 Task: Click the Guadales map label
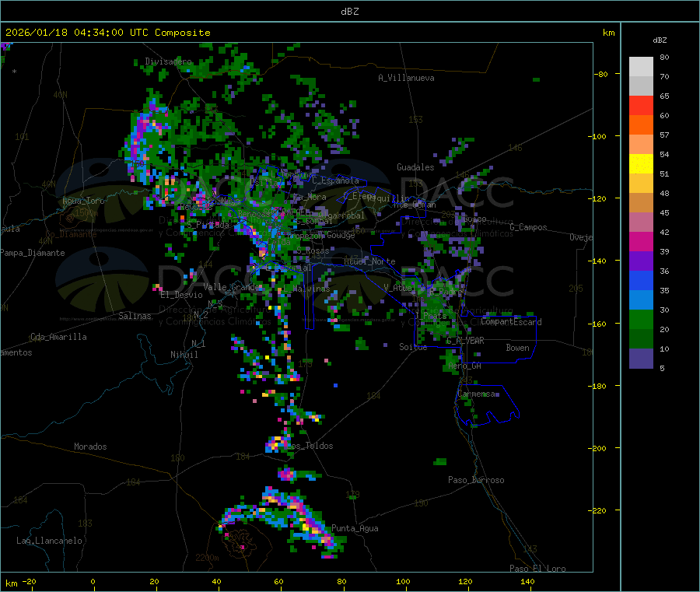click(415, 167)
